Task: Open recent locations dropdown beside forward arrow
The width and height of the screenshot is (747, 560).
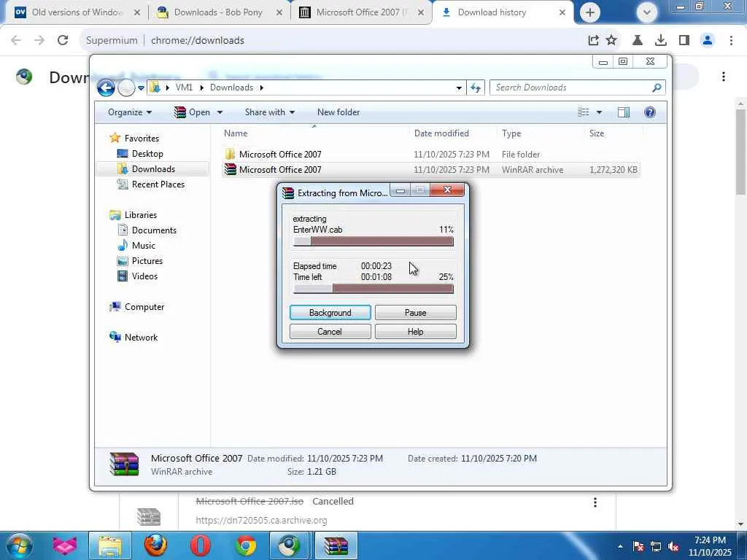Action: [141, 88]
